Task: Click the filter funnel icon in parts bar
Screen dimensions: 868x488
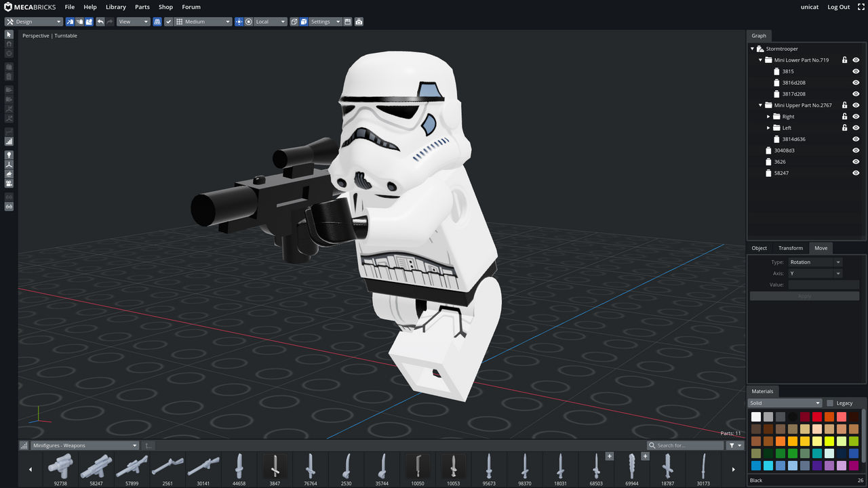Action: pos(735,445)
